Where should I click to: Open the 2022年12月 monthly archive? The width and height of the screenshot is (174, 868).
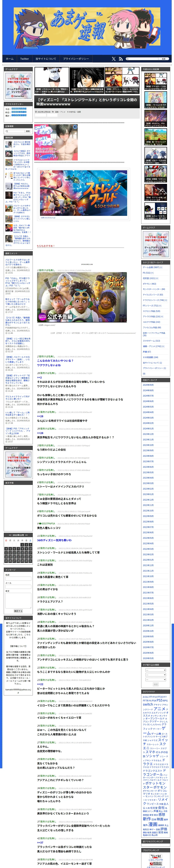[x=148, y=500]
